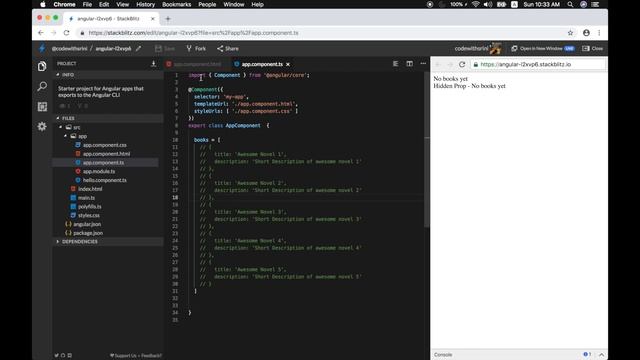Open the History menu
640x360 pixels.
coord(145,4)
